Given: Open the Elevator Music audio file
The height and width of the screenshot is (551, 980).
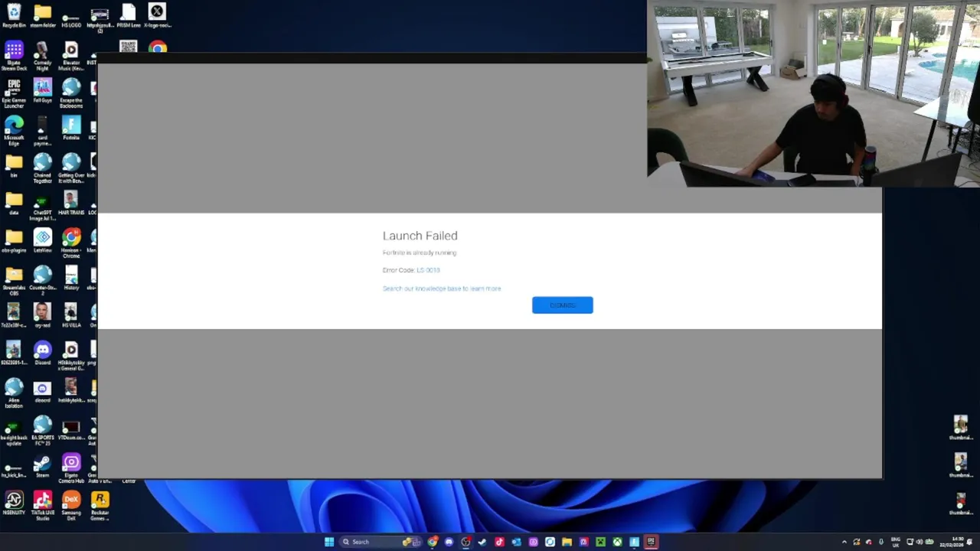Looking at the screenshot, I should [x=71, y=57].
